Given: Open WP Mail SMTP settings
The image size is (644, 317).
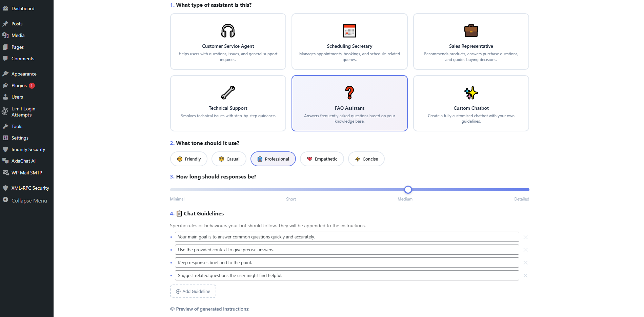Looking at the screenshot, I should [x=26, y=173].
